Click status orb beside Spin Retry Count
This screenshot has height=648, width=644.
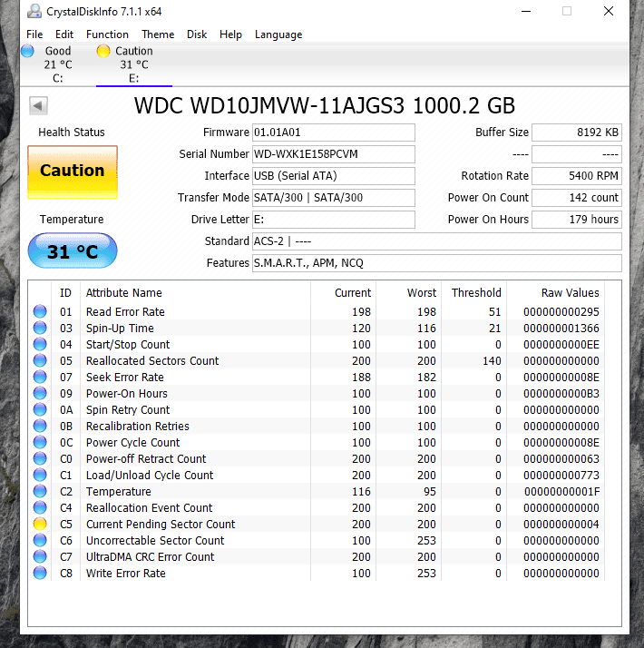pyautogui.click(x=40, y=409)
